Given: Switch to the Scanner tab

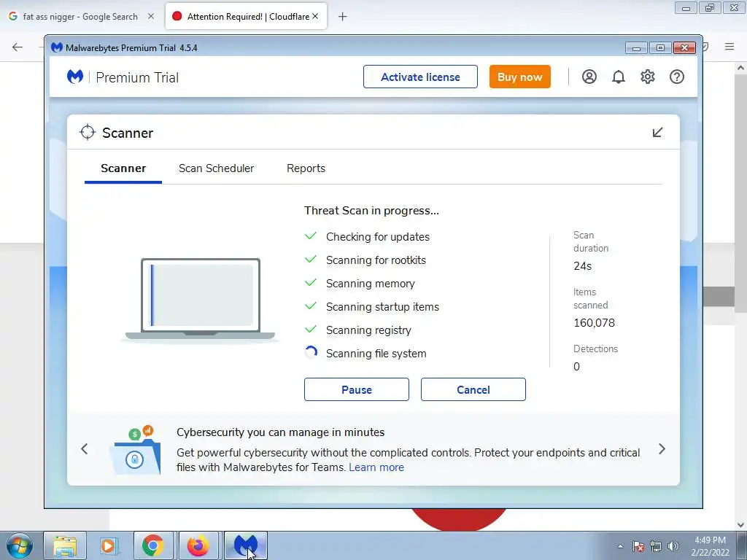Looking at the screenshot, I should 123,168.
